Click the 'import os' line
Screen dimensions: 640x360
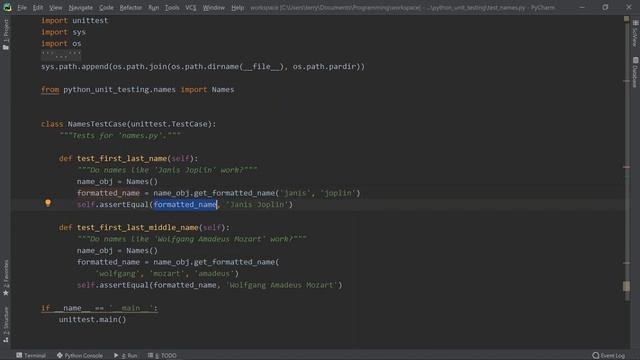61,43
